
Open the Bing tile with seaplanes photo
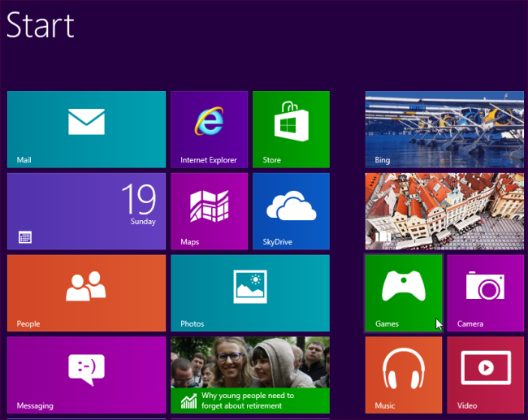[x=444, y=129]
